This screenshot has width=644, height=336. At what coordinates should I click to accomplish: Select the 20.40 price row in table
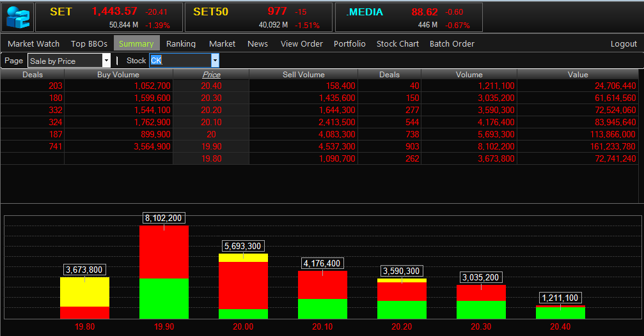[211, 86]
